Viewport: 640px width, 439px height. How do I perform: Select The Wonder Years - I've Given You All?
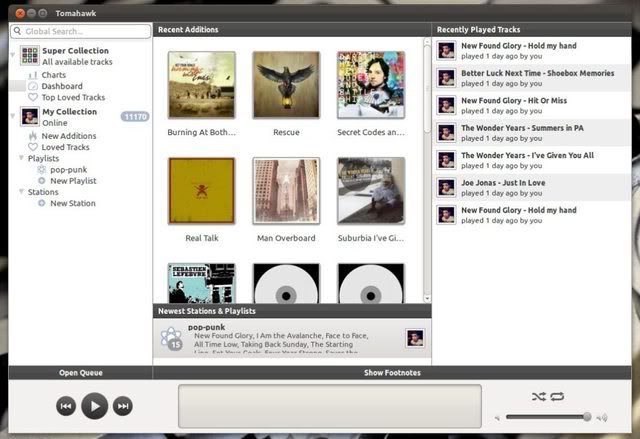click(532, 160)
